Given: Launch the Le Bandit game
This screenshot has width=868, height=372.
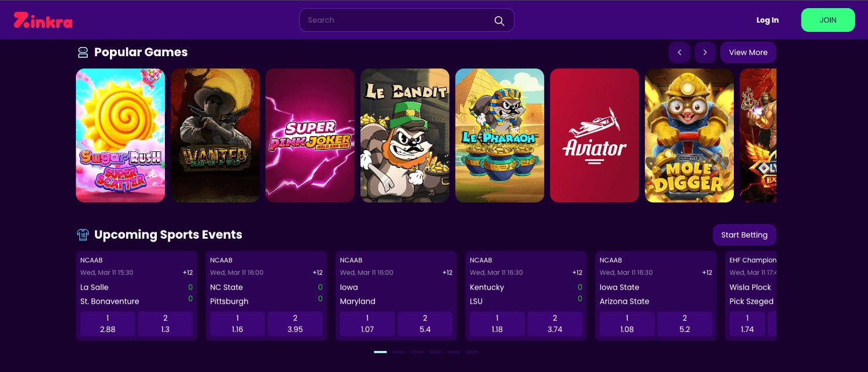Looking at the screenshot, I should pyautogui.click(x=404, y=136).
